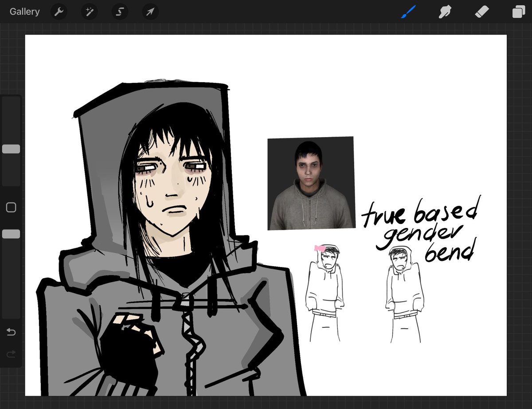This screenshot has width=532, height=409.
Task: Undo the last stroke with the sidebar arrow
Action: 11,332
